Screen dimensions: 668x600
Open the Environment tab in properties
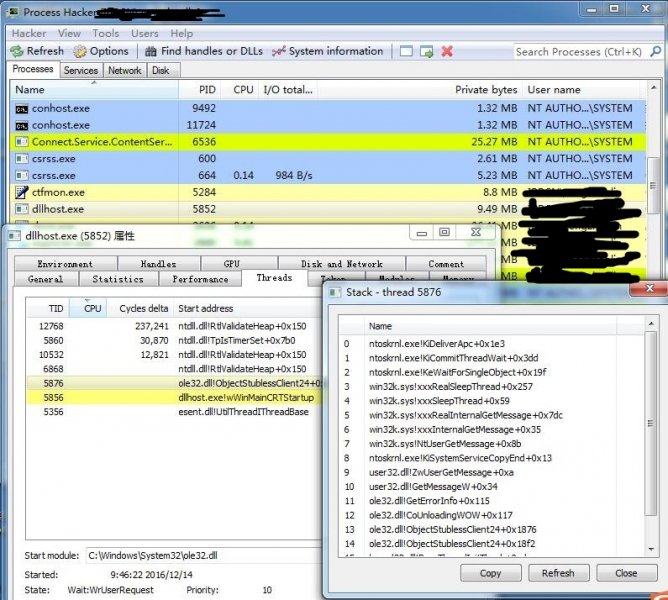click(x=65, y=264)
